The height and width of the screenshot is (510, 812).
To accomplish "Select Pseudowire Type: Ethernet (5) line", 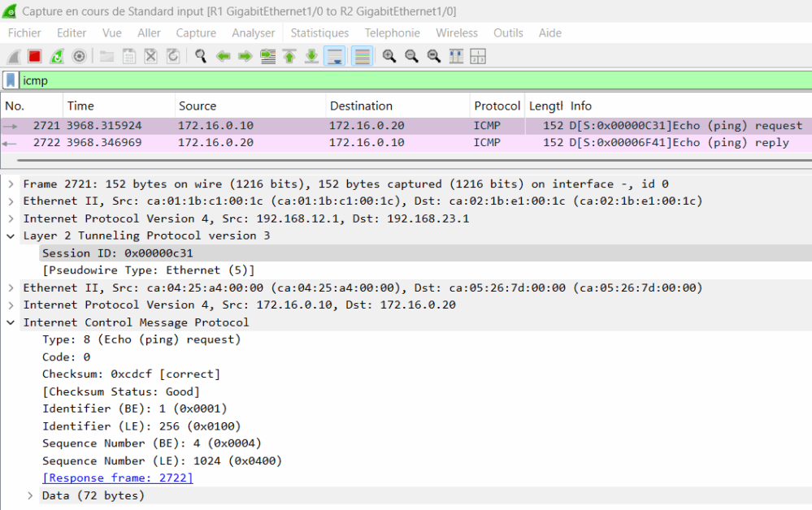I will click(x=148, y=270).
